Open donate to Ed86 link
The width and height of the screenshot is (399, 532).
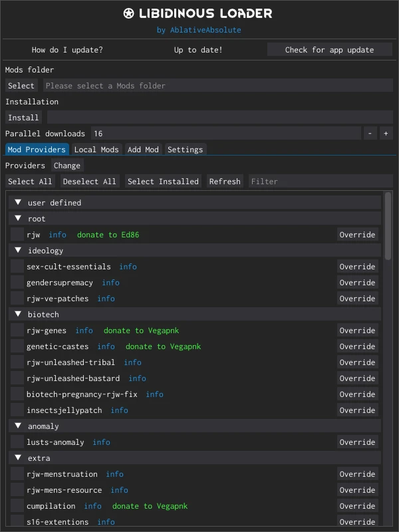coord(108,235)
